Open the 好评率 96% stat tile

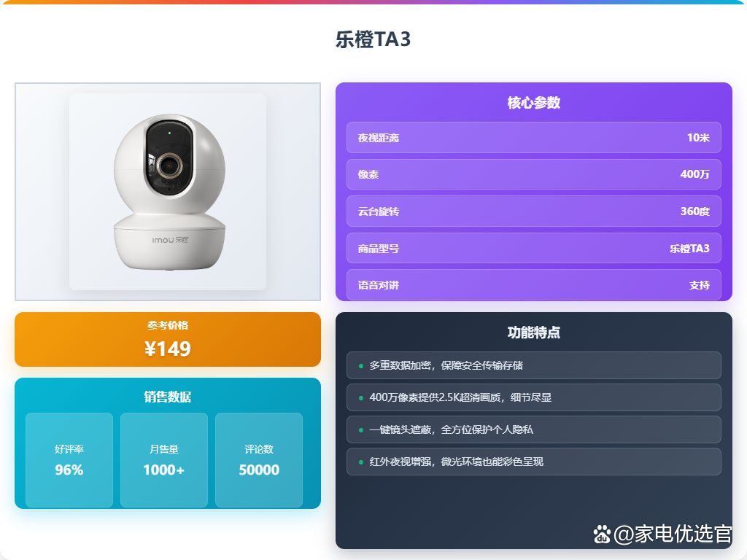pos(69,460)
